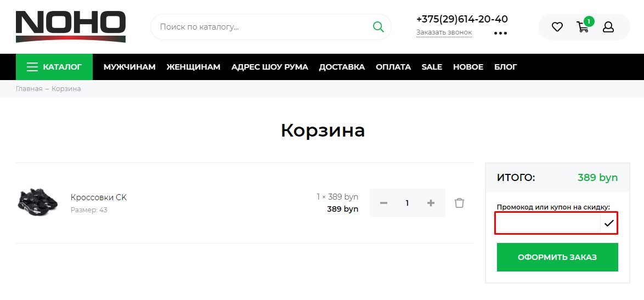This screenshot has width=644, height=300.
Task: Apply promo code with checkmark icon
Action: pyautogui.click(x=609, y=223)
